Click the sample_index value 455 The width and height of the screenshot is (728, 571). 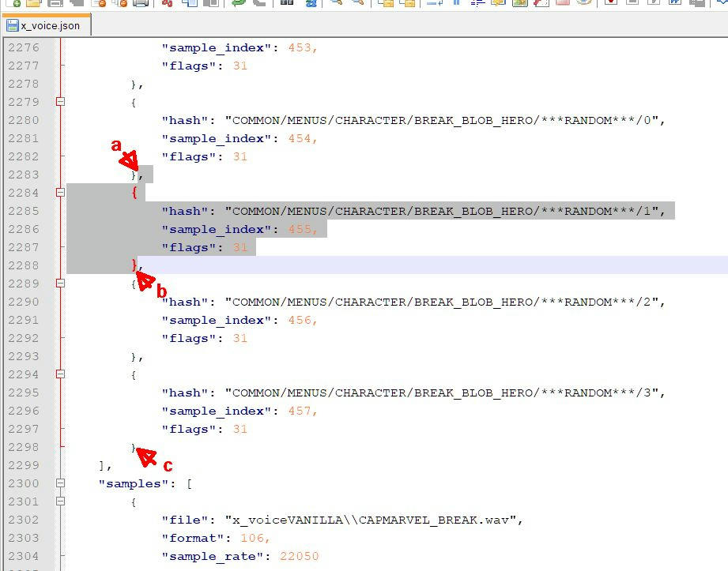coord(300,230)
